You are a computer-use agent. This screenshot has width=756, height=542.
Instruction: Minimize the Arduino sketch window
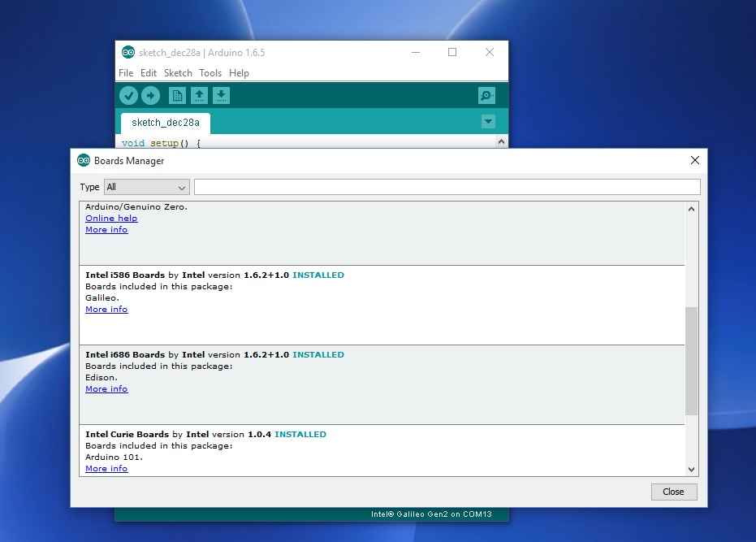416,52
